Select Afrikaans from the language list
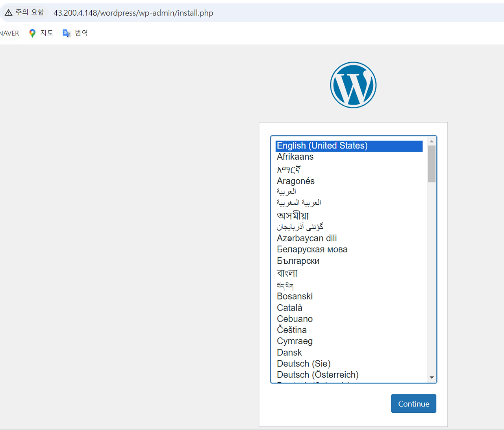Viewport: 504px width, 430px height. coord(349,157)
